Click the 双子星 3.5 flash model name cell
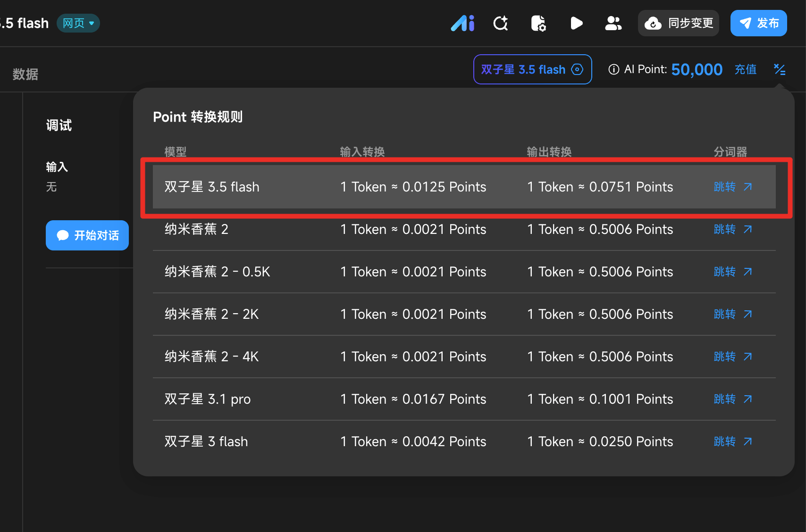Image resolution: width=806 pixels, height=532 pixels. click(212, 187)
